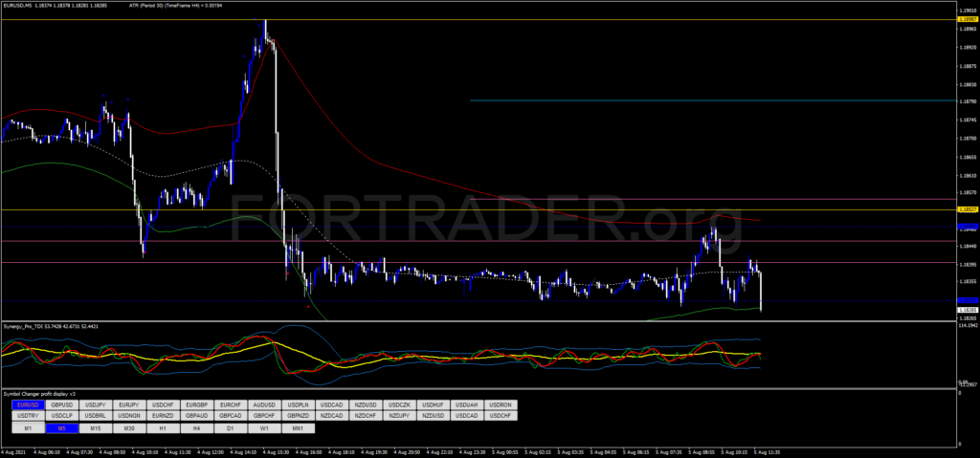Viewport: 980px width, 458px height.
Task: Load the EURCHF symbol
Action: 231,404
